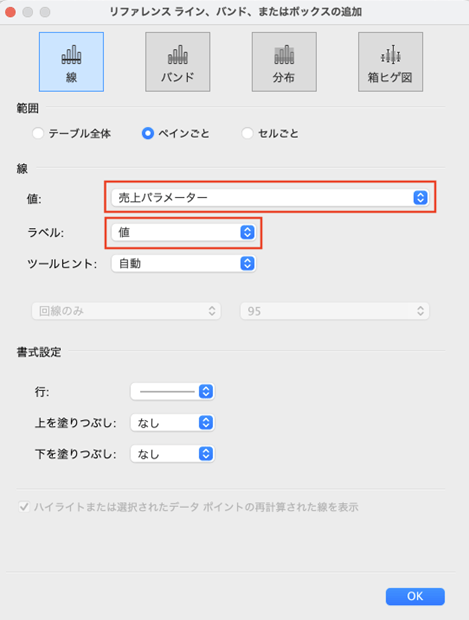This screenshot has height=620, width=469.
Task: Click the blue arrow stepper on 値 dropdown
Action: click(x=420, y=197)
